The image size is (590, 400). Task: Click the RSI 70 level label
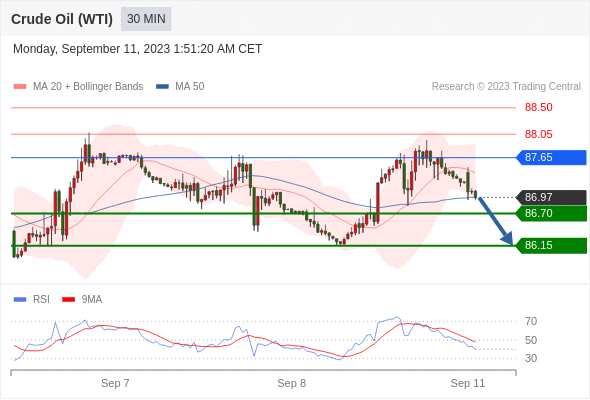point(531,321)
